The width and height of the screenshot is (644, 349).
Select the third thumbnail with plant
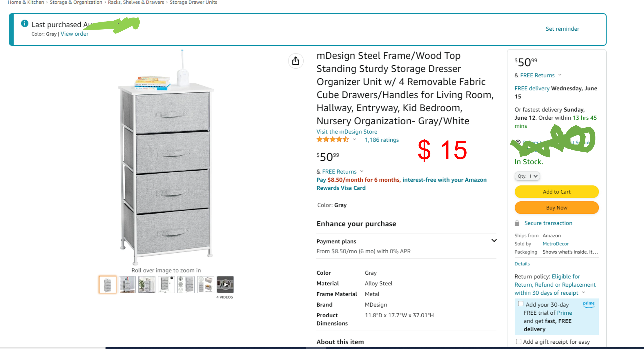coord(147,284)
